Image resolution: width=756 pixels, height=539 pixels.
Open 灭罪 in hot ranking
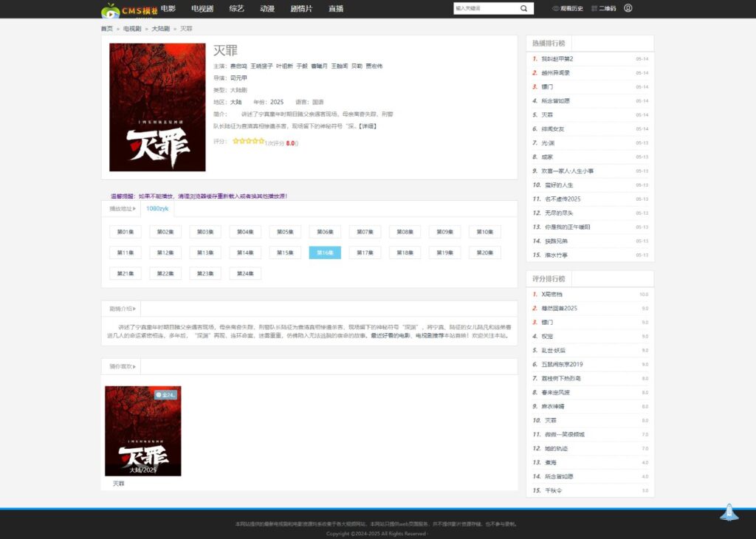point(547,114)
